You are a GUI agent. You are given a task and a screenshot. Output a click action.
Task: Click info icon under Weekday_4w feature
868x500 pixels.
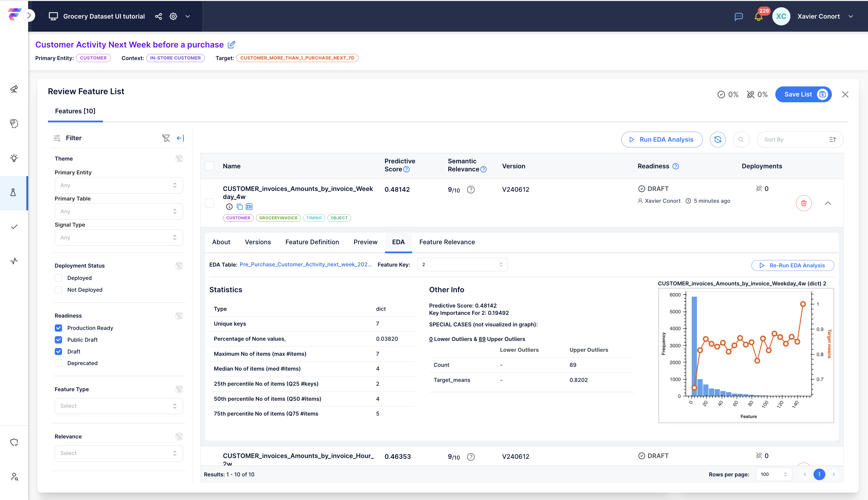[x=229, y=207]
